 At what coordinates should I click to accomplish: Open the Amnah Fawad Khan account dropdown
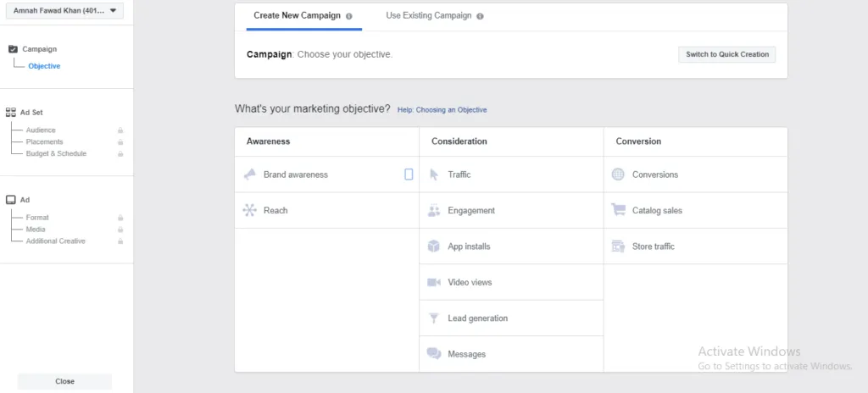(x=64, y=10)
